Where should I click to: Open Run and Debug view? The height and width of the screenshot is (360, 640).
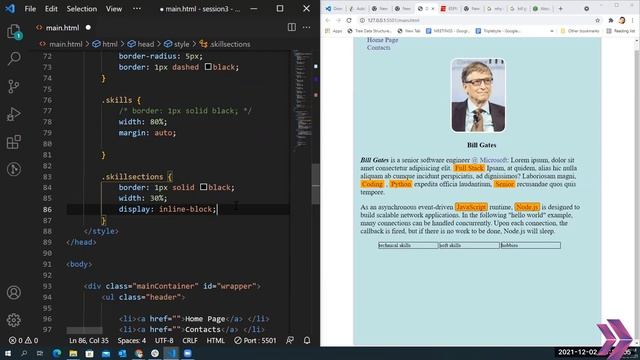point(13,114)
